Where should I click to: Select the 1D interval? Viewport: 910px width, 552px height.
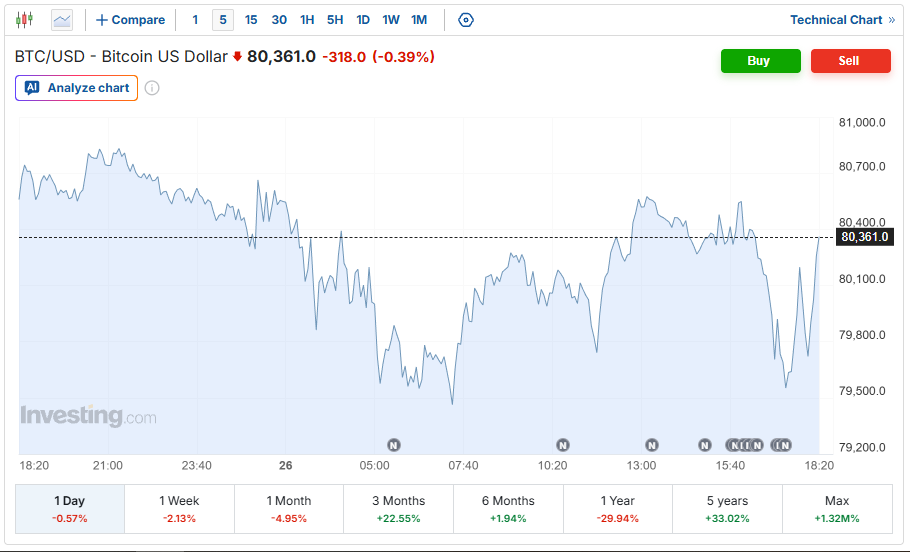click(363, 20)
